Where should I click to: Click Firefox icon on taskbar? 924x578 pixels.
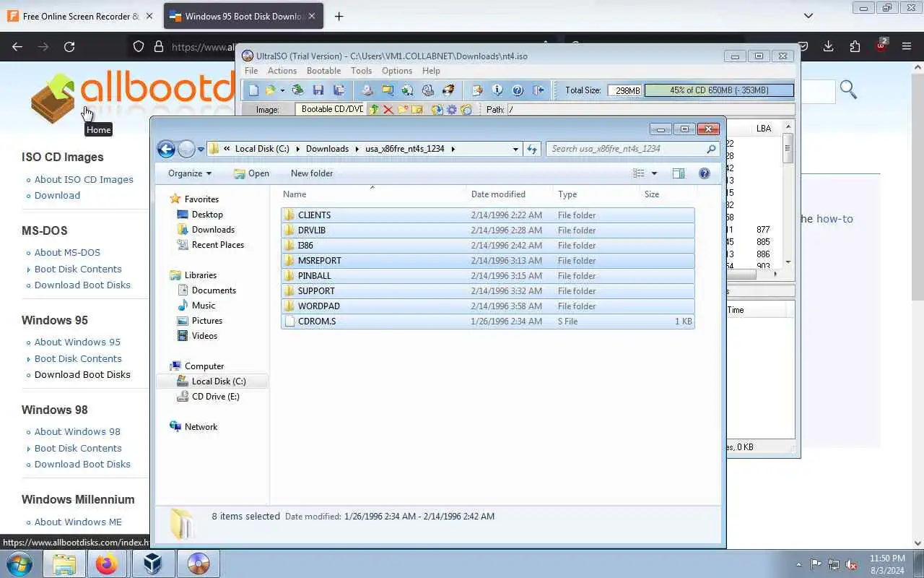[x=107, y=564]
